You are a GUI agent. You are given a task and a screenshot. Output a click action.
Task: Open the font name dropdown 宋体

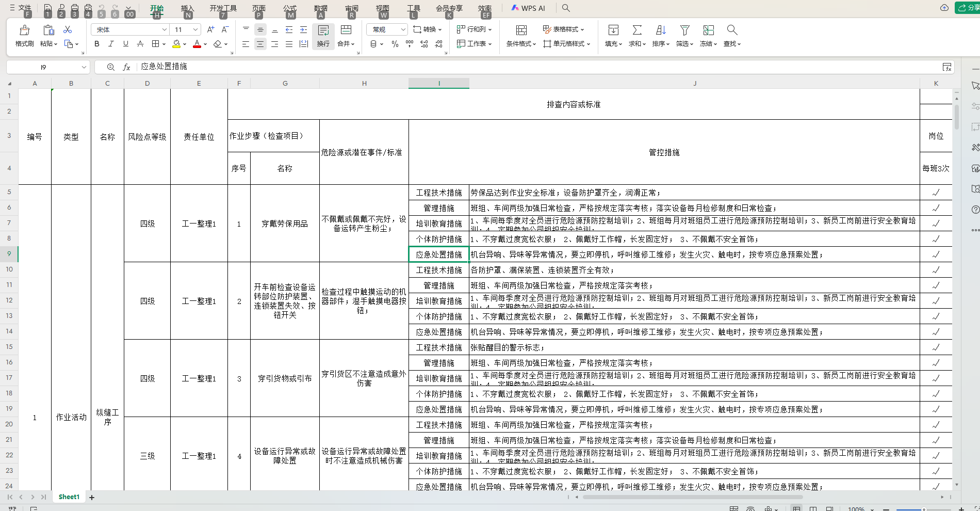tap(164, 30)
